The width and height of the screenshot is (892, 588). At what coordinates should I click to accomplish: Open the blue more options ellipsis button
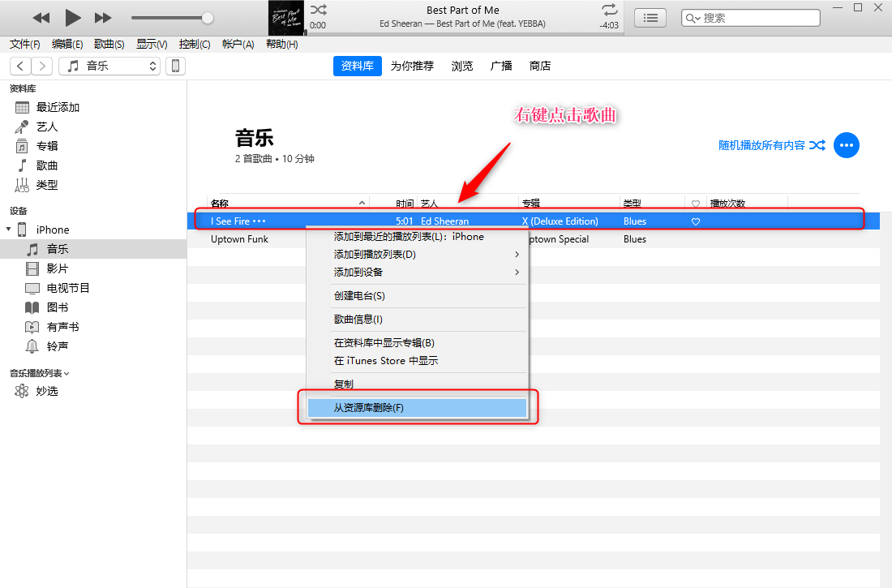[x=847, y=146]
